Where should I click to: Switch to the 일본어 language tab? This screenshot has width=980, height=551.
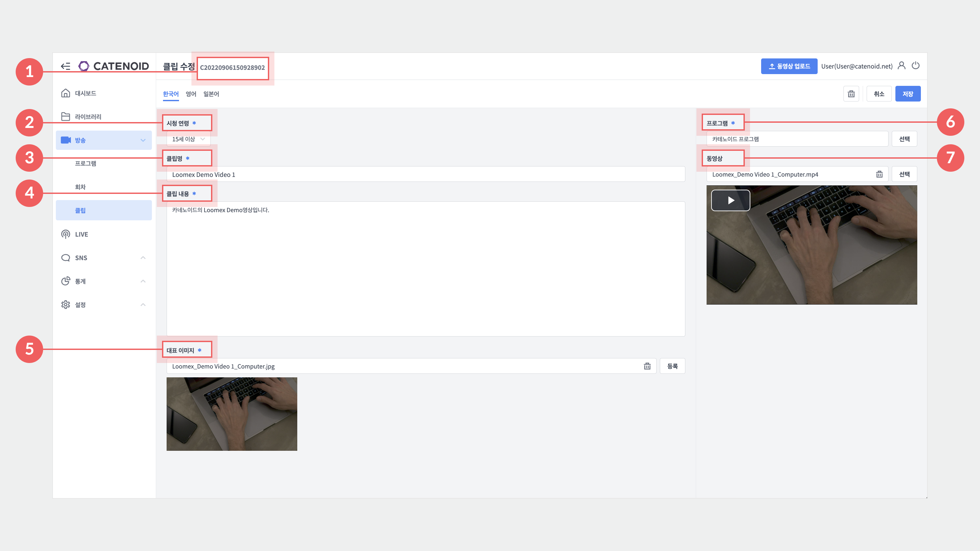pos(211,94)
